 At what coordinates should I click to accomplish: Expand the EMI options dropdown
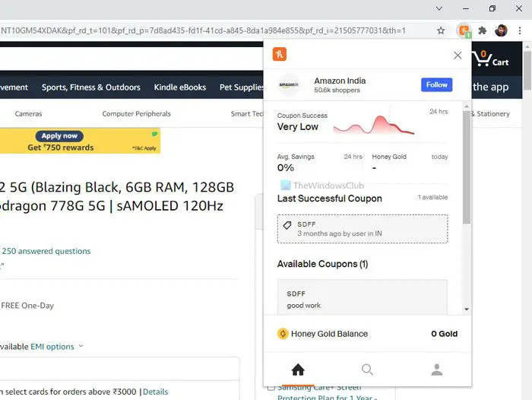click(56, 346)
